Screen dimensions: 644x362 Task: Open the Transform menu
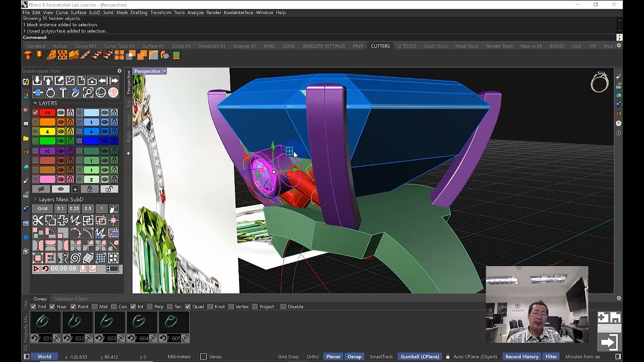[160, 13]
